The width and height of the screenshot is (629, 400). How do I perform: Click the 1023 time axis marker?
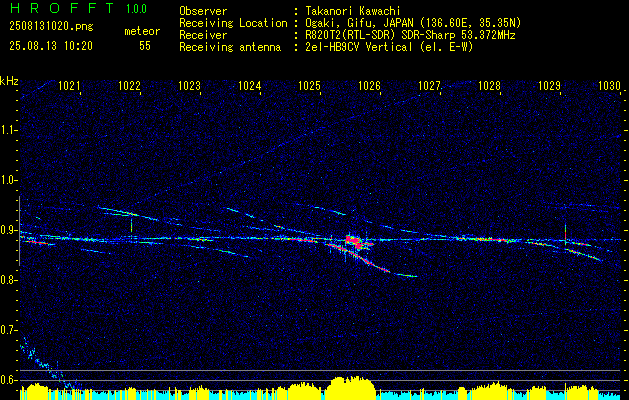pyautogui.click(x=189, y=86)
